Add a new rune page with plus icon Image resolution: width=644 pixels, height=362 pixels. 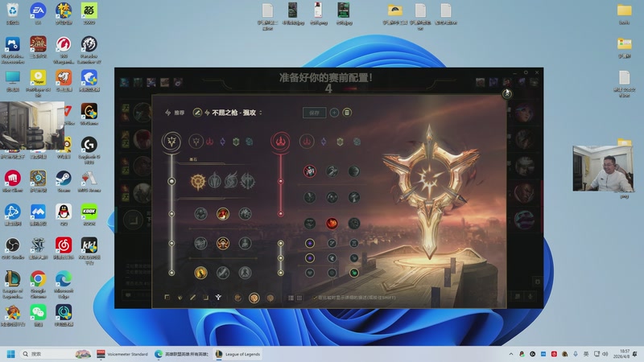click(x=334, y=113)
